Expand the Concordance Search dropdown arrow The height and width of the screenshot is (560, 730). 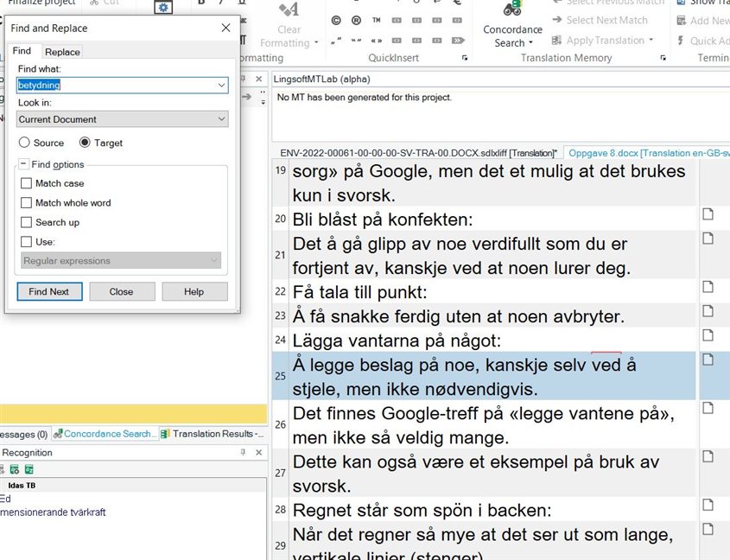(x=530, y=43)
